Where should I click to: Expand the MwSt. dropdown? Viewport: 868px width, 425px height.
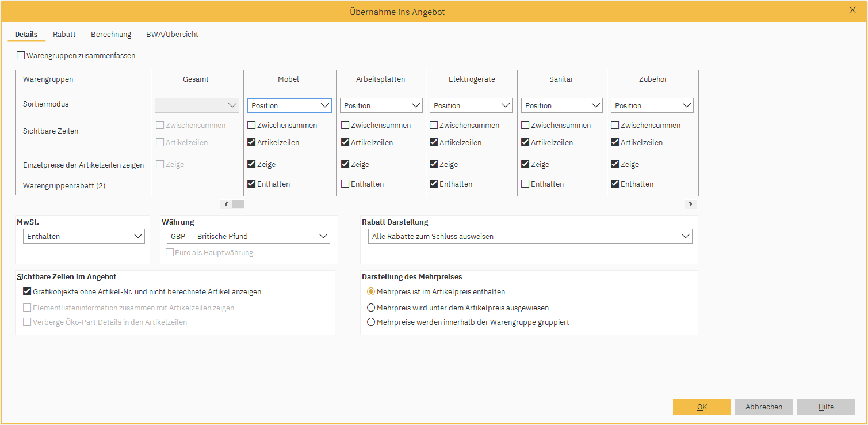click(x=84, y=236)
